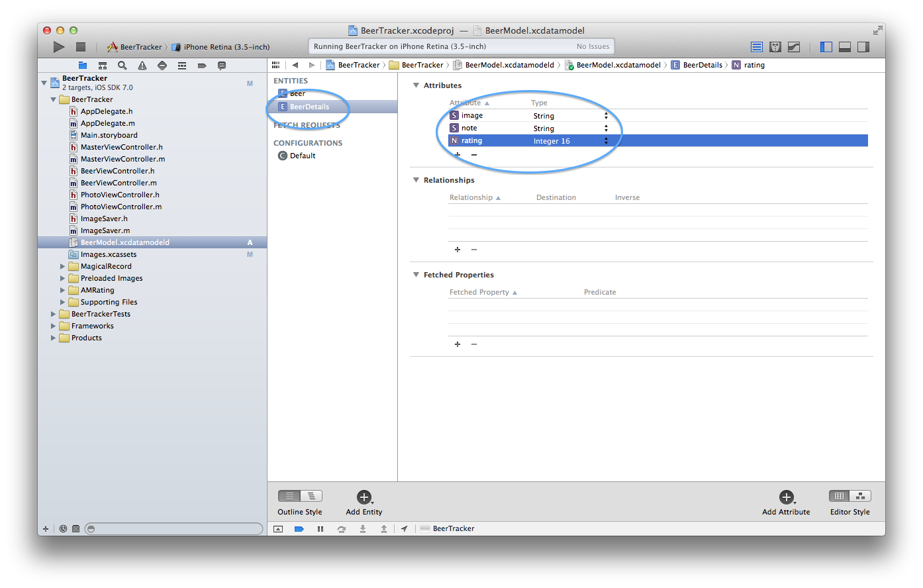The height and width of the screenshot is (588, 923).
Task: Stop the running app with the Stop button
Action: tap(81, 47)
